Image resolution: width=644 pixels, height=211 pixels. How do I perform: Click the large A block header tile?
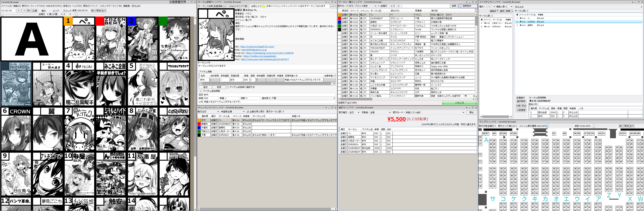click(x=32, y=39)
